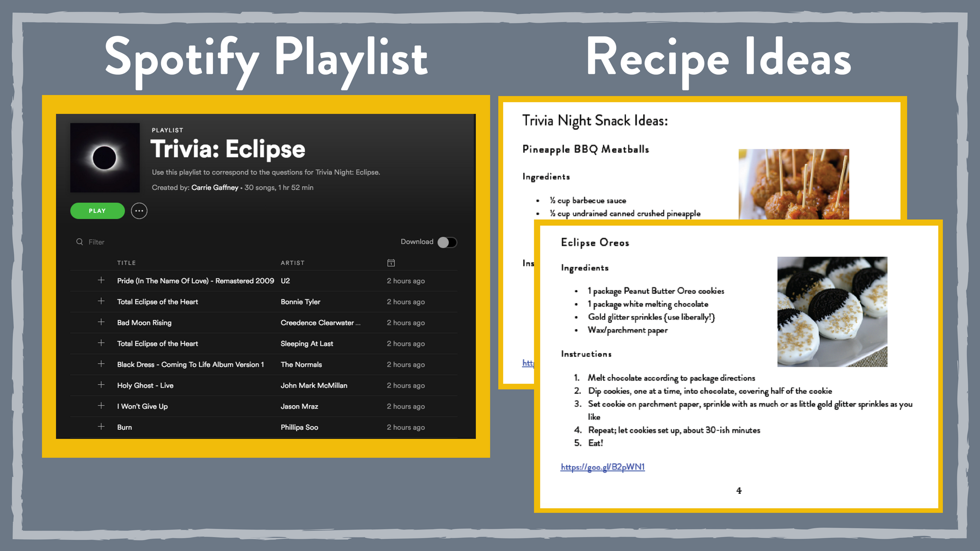Viewport: 980px width, 551px height.
Task: Click the Trivia Night Snack Ideas title
Action: click(x=595, y=120)
